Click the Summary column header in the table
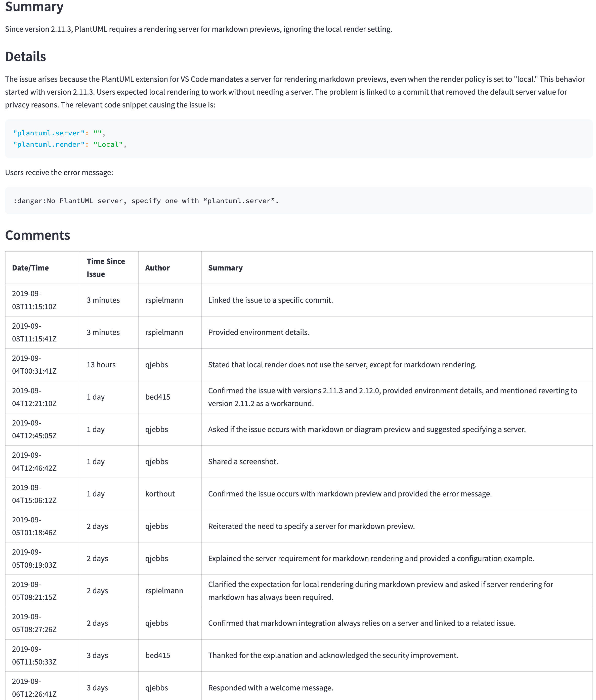This screenshot has width=596, height=700. point(225,268)
